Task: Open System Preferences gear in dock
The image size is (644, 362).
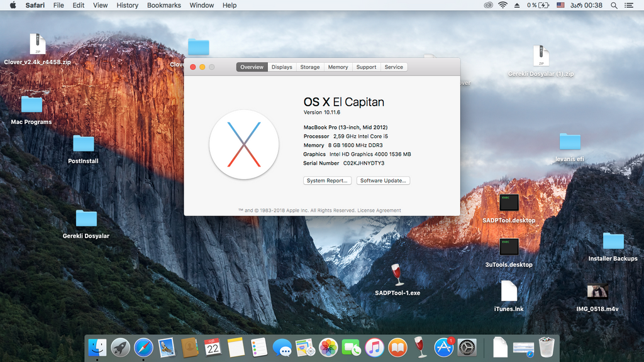Action: 467,348
